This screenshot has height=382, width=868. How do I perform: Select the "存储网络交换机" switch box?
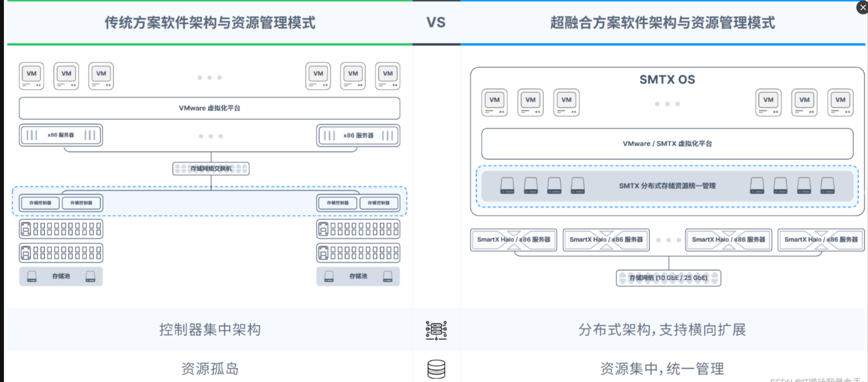point(211,168)
